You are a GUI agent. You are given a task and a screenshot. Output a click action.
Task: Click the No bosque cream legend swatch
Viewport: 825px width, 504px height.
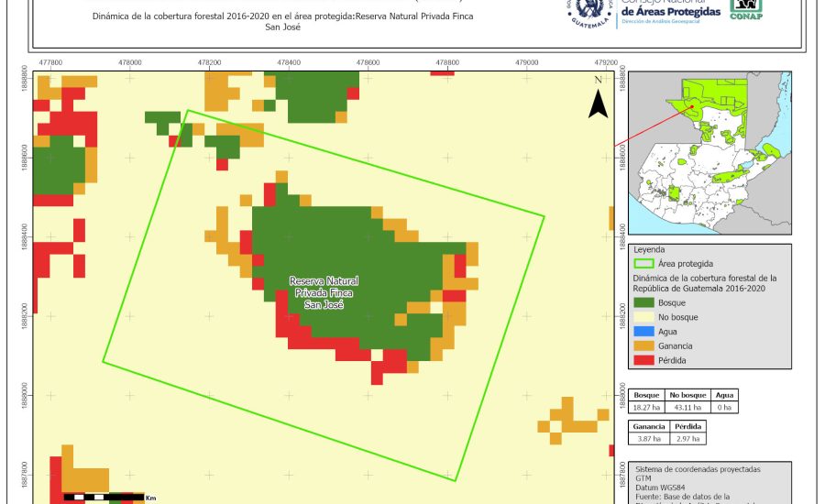[645, 317]
